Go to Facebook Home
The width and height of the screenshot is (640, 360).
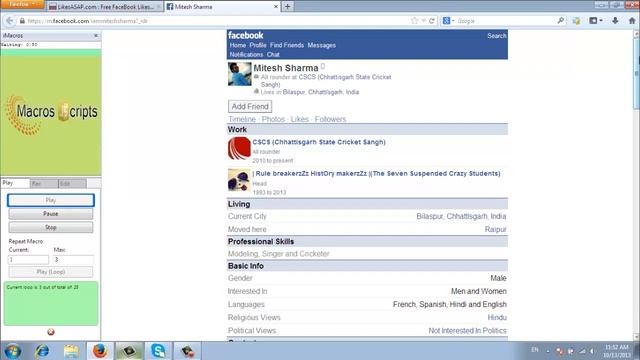238,45
